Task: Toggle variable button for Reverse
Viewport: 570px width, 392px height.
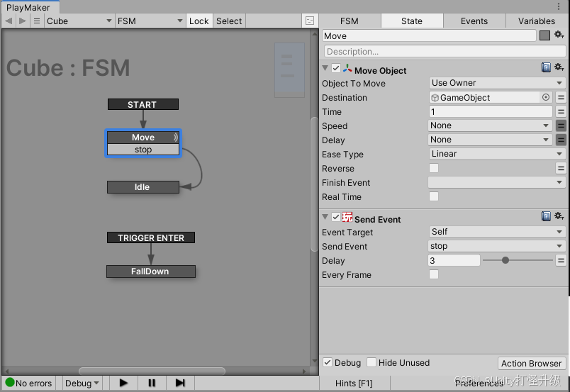Action: click(x=561, y=169)
